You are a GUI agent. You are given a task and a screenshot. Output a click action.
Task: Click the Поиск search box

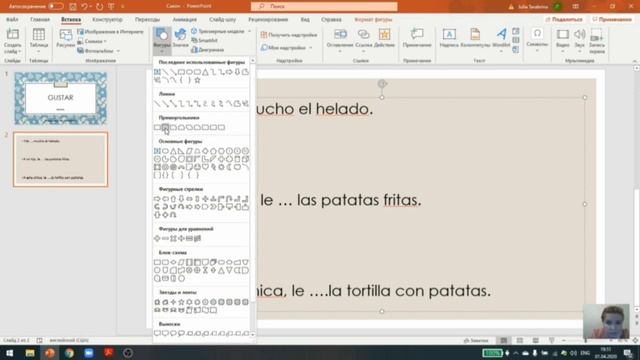[324, 7]
